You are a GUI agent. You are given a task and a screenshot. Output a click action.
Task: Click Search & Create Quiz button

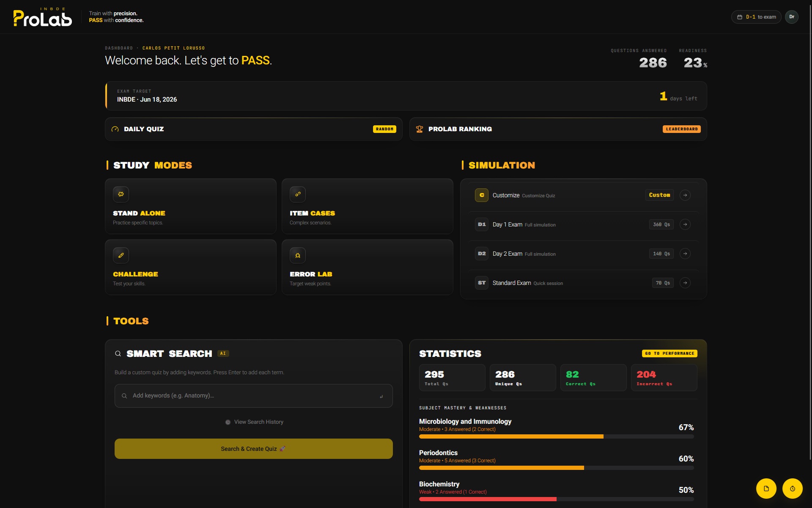click(x=253, y=449)
